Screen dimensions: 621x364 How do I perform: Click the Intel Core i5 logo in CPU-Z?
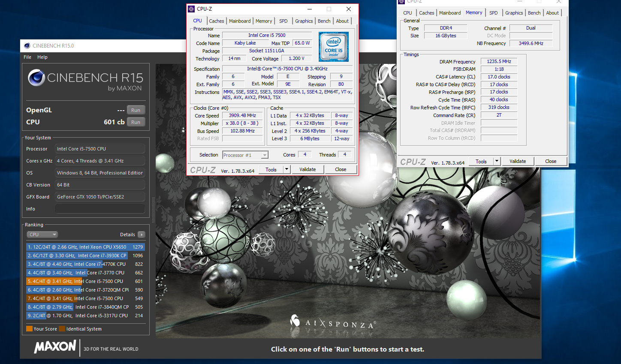point(334,47)
